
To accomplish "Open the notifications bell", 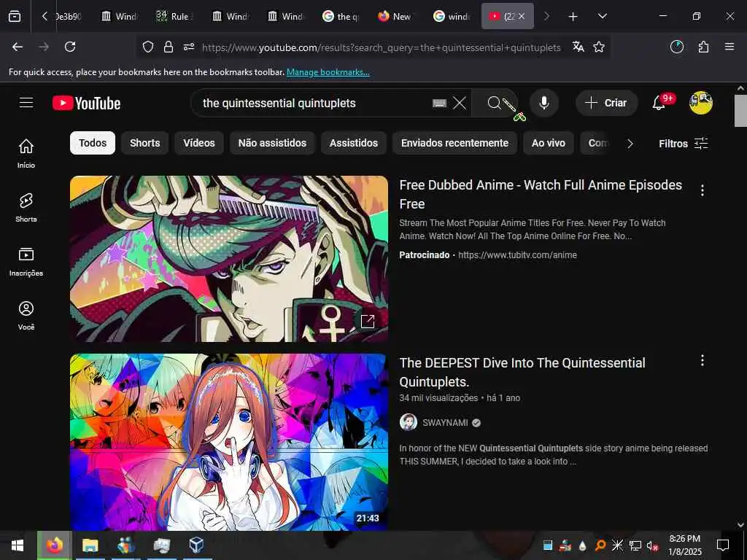I will [659, 103].
